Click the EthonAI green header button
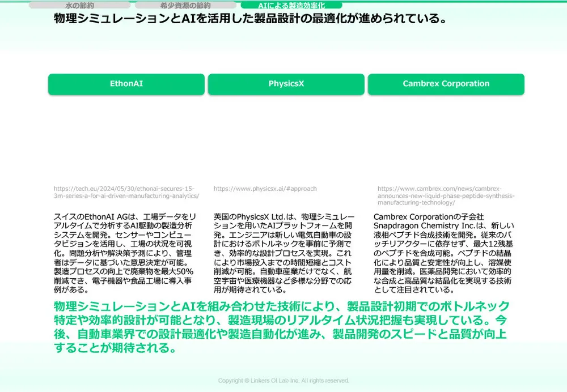Viewport: 567px width, 392px height. click(x=126, y=84)
